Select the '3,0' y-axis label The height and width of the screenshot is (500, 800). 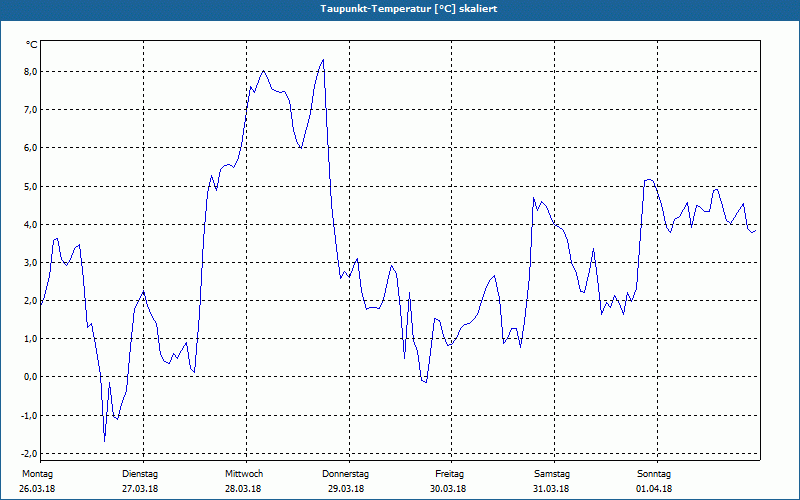coord(31,262)
